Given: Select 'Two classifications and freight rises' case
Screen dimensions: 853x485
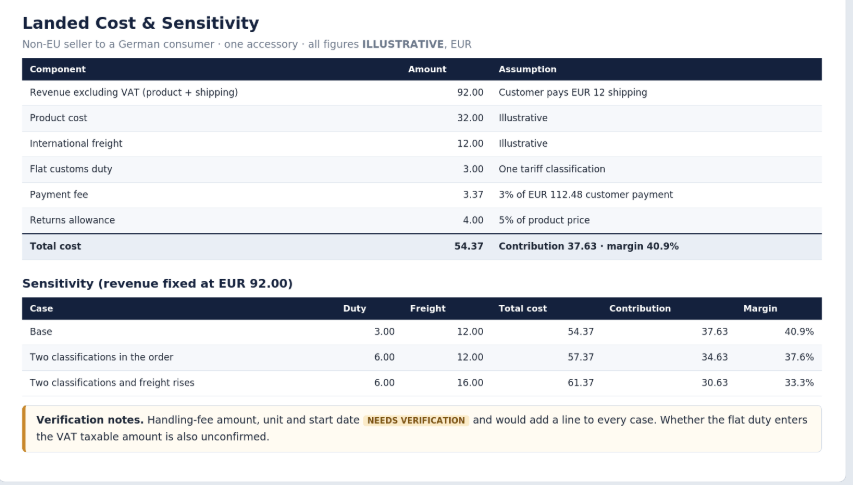Looking at the screenshot, I should coord(112,383).
